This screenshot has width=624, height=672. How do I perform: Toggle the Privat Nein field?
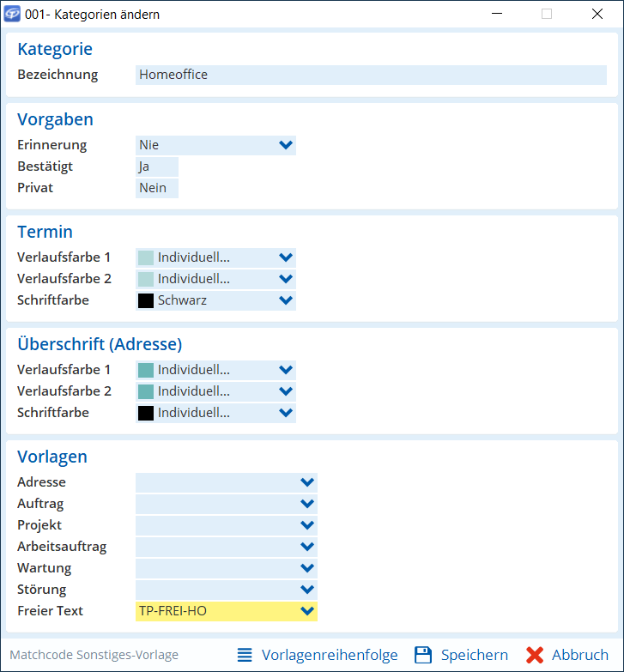[157, 188]
